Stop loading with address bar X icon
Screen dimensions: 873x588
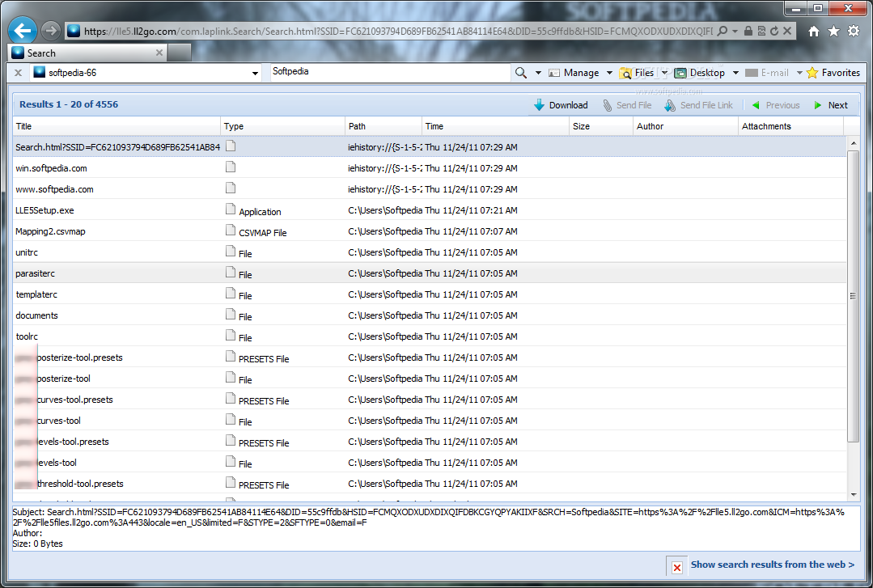pyautogui.click(x=786, y=32)
